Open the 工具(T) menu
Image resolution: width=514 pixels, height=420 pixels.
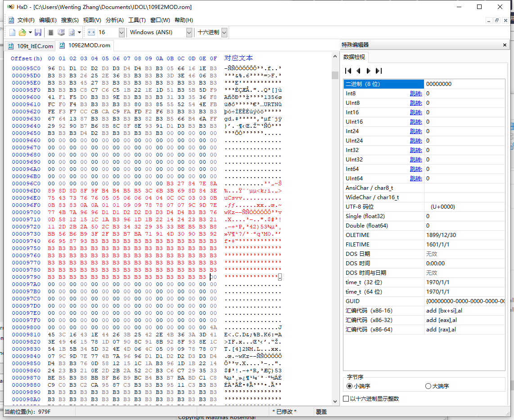(x=137, y=20)
